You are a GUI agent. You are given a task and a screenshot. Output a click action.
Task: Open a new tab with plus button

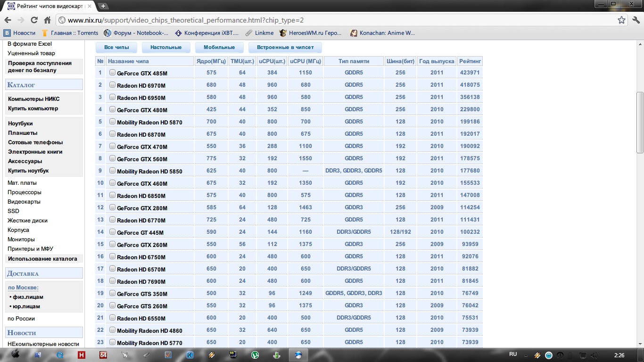coord(103,6)
